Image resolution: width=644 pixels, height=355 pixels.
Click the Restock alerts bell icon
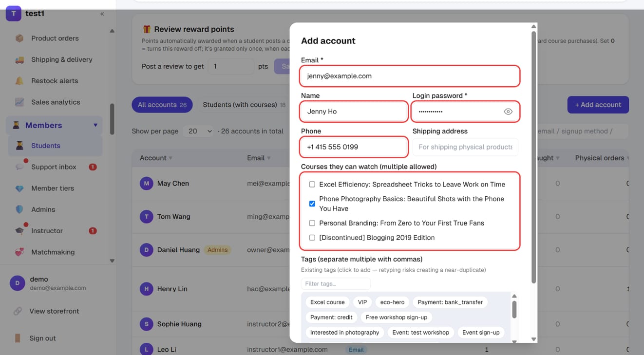19,81
